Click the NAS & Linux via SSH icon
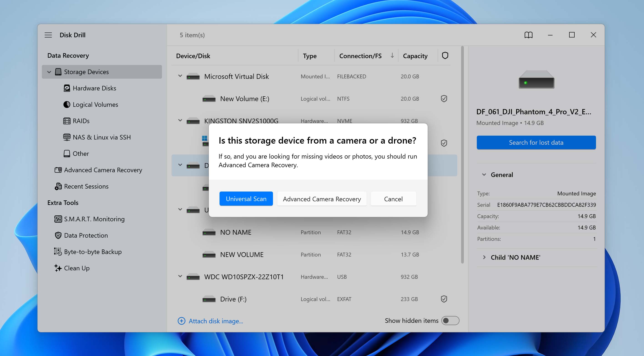This screenshot has height=356, width=644. [x=67, y=137]
